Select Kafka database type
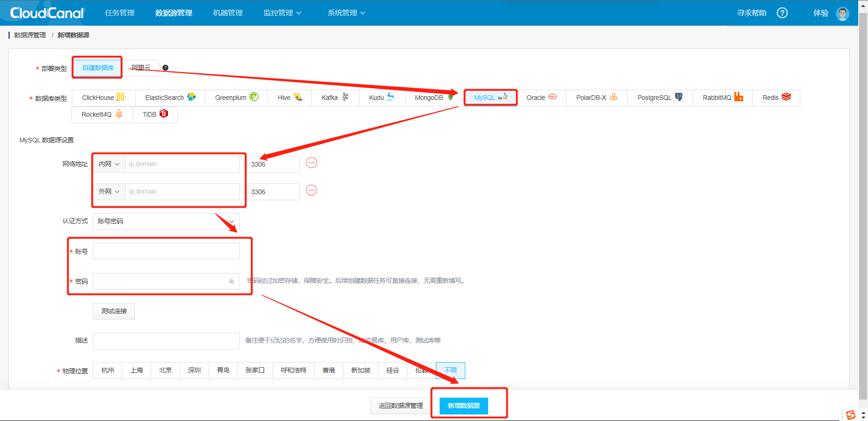The image size is (868, 421). pyautogui.click(x=336, y=98)
